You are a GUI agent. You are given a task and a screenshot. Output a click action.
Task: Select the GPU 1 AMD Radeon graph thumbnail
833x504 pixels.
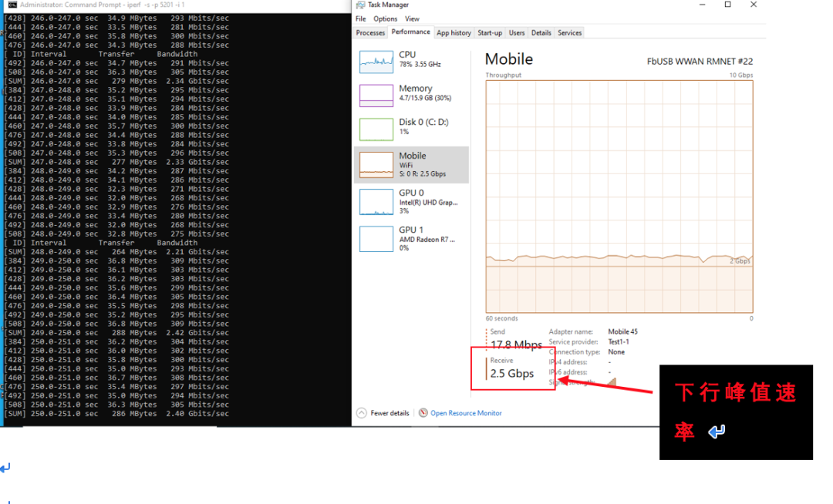point(376,239)
